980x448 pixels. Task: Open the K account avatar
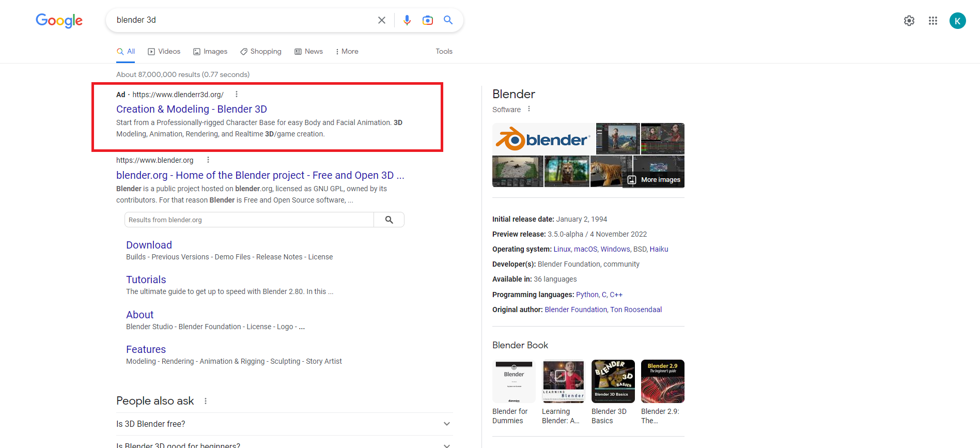coord(958,21)
